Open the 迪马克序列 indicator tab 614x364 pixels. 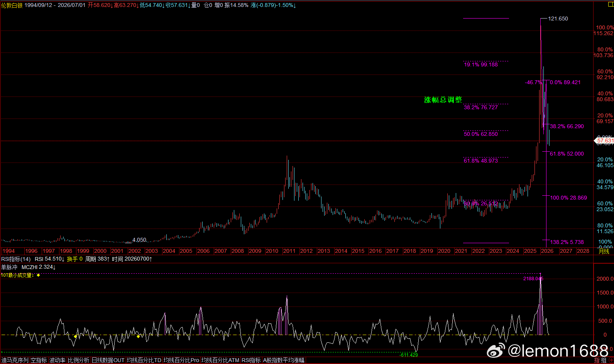[x=15, y=360]
